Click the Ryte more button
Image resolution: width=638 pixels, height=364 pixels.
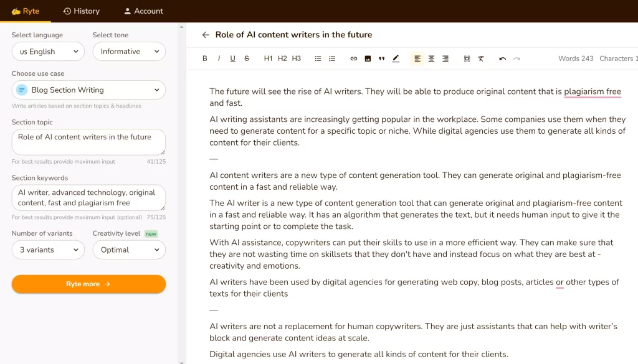(88, 284)
